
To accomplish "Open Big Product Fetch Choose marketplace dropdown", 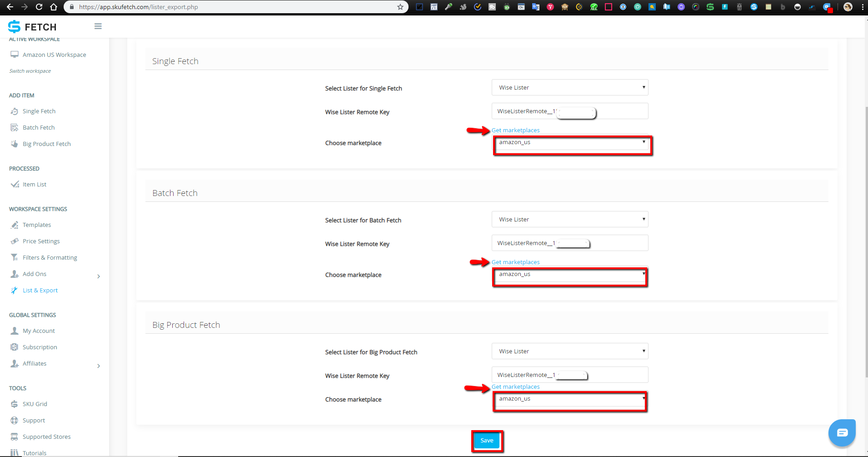I will 570,399.
